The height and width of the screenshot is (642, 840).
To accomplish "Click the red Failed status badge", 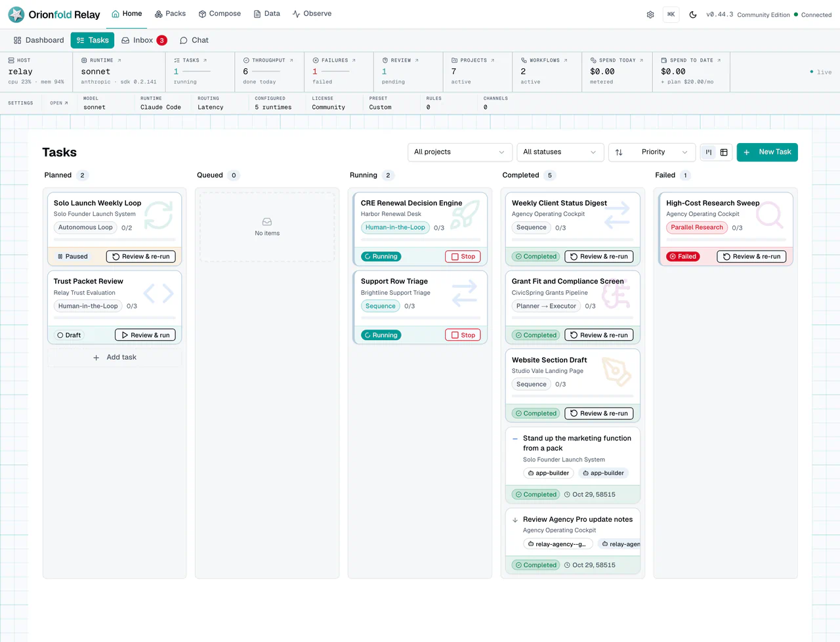I will (682, 257).
